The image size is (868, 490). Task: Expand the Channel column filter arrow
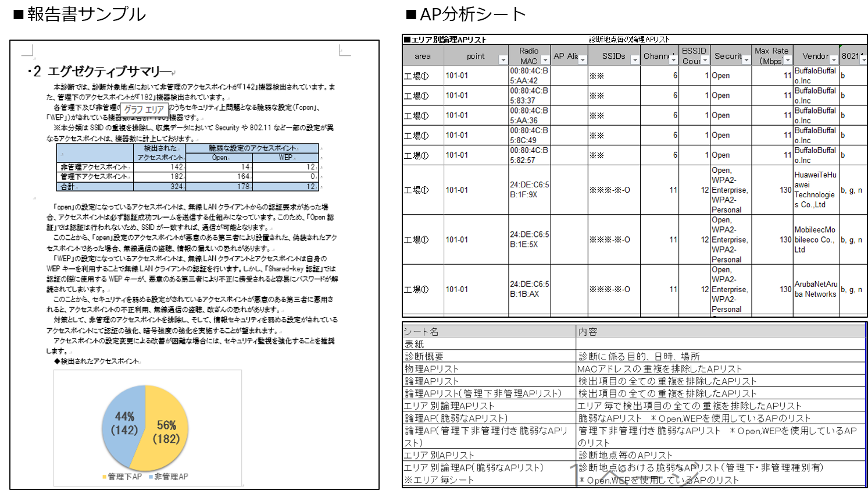(673, 60)
